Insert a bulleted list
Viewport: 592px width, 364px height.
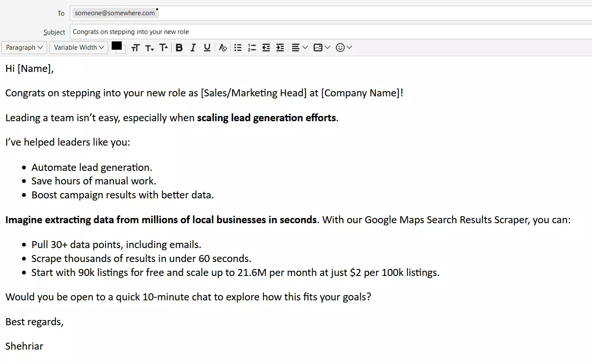coord(238,48)
